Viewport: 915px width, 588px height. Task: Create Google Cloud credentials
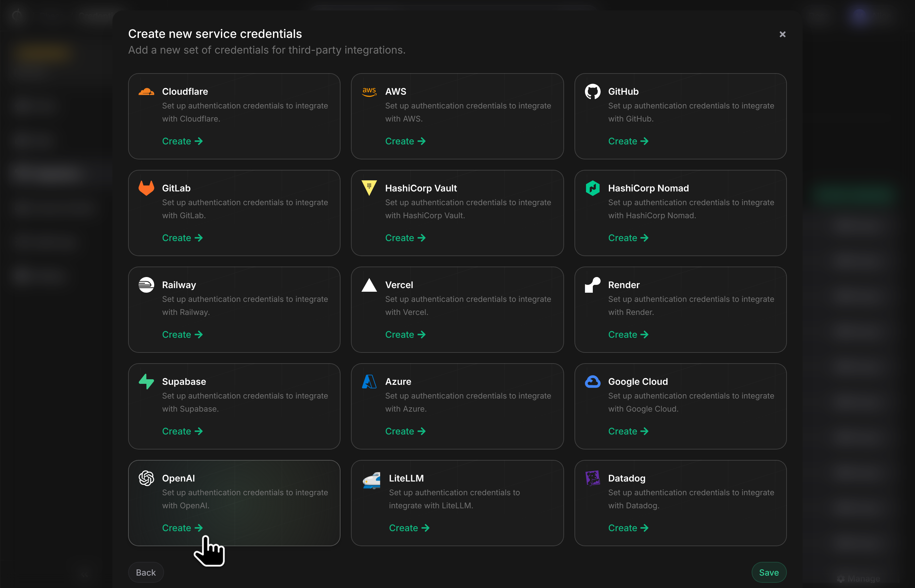point(628,431)
